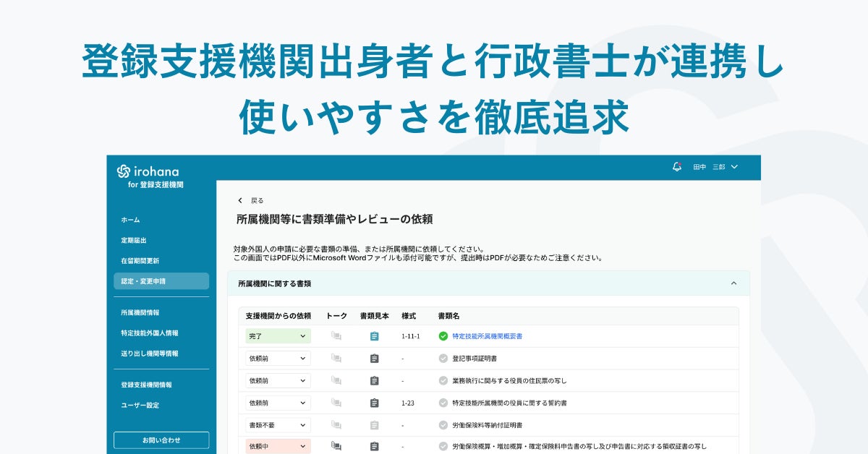
Task: Open 所属機関情報 in the sidebar
Action: [x=140, y=313]
